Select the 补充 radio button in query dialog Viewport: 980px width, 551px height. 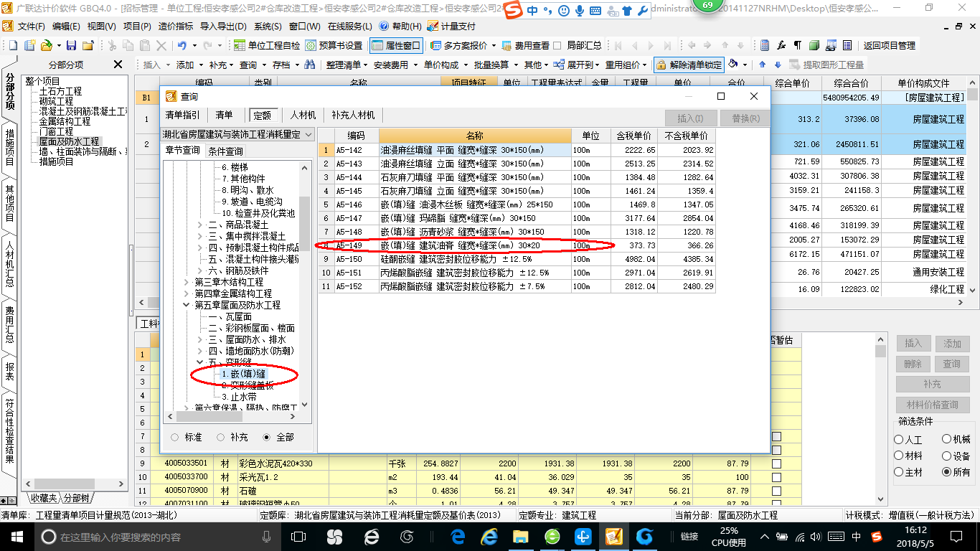tap(221, 437)
